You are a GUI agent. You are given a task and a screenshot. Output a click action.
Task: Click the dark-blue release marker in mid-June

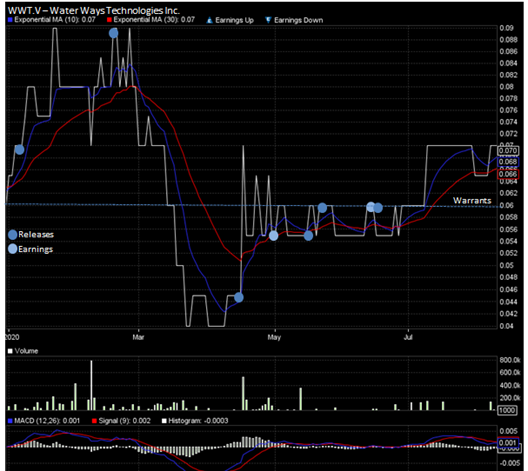pos(378,208)
